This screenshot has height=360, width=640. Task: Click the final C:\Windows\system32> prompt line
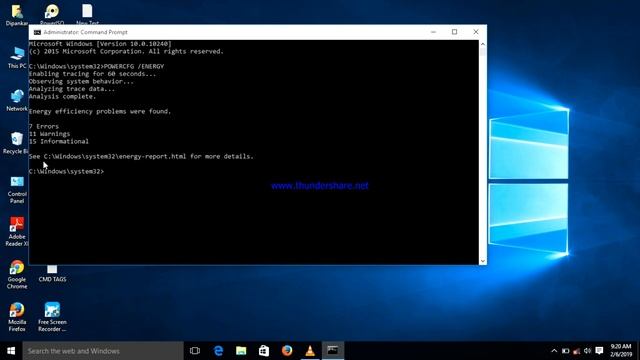pos(67,171)
